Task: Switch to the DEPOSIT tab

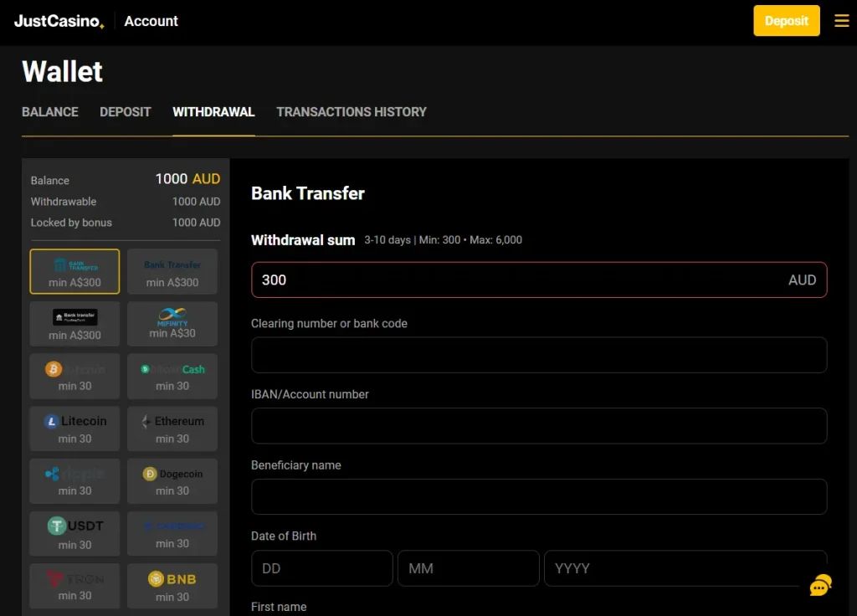Action: tap(126, 112)
